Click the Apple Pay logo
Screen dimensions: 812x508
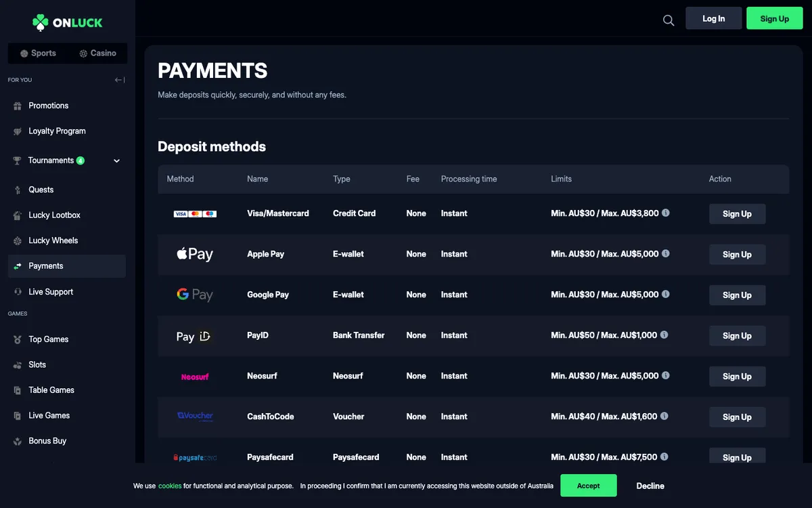point(195,254)
